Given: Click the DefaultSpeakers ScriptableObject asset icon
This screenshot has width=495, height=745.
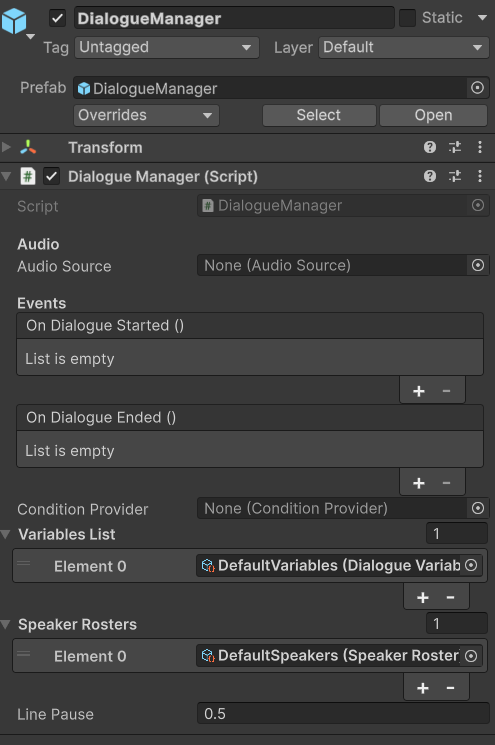Looking at the screenshot, I should click(208, 656).
